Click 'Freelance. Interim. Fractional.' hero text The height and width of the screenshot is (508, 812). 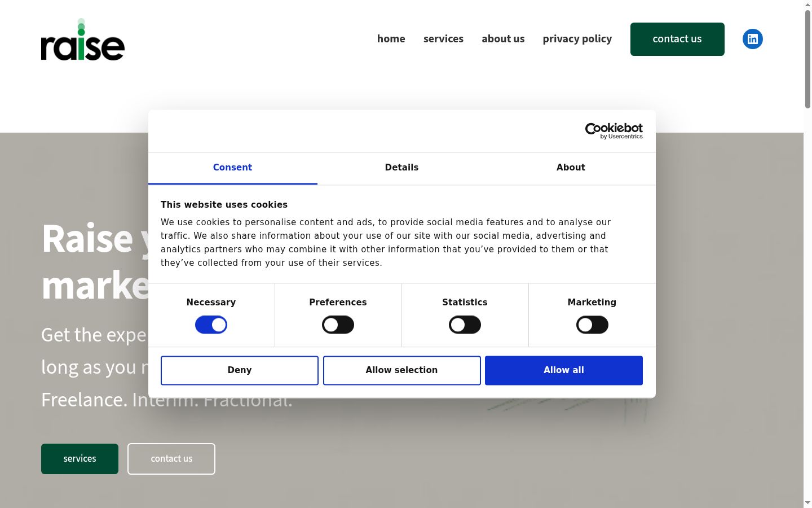tap(167, 400)
